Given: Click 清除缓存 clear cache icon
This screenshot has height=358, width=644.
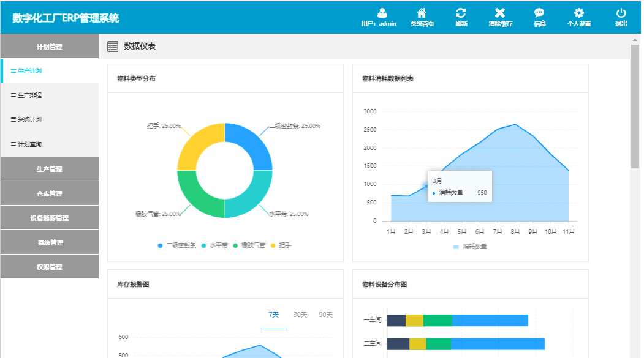Looking at the screenshot, I should [500, 13].
